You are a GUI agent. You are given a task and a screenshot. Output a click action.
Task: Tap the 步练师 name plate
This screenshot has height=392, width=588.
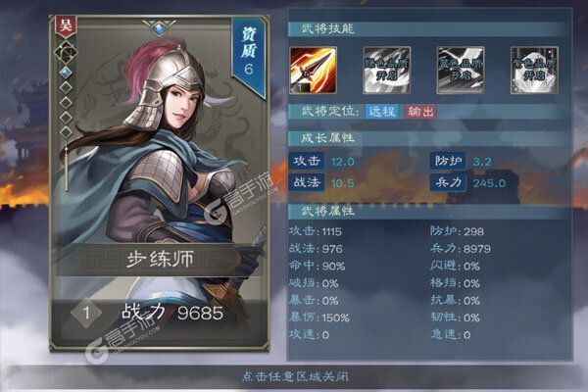[x=159, y=260]
